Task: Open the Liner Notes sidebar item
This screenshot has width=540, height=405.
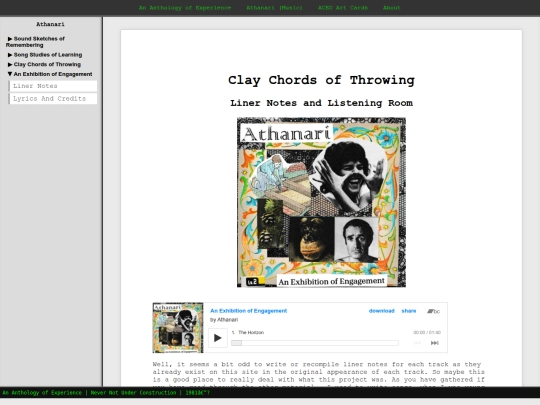Action: [53, 86]
